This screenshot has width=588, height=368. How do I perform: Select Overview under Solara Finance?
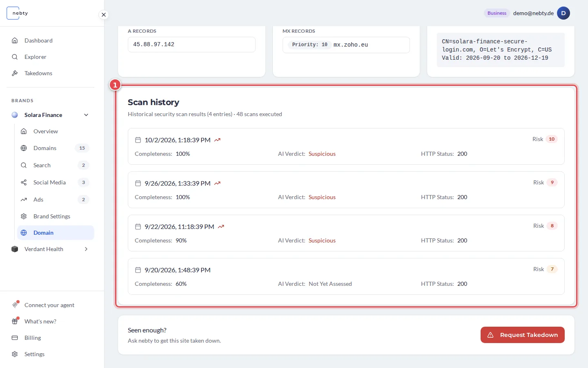pos(56,131)
